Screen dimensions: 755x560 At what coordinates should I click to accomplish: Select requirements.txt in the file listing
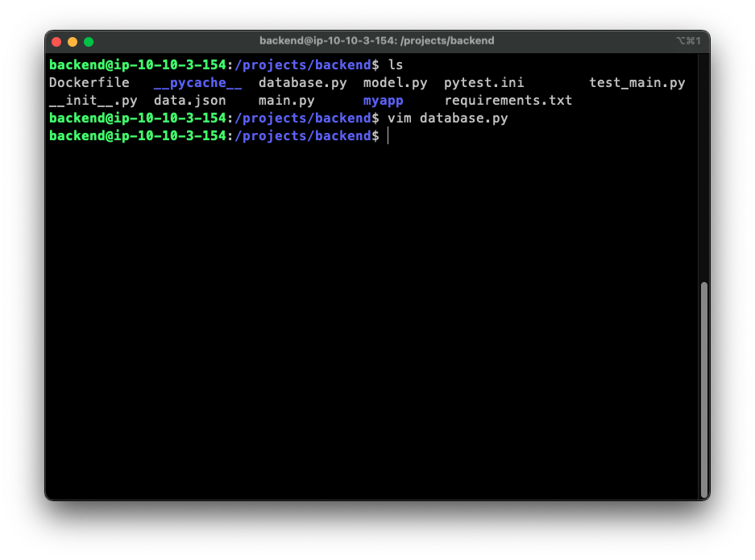click(x=508, y=101)
